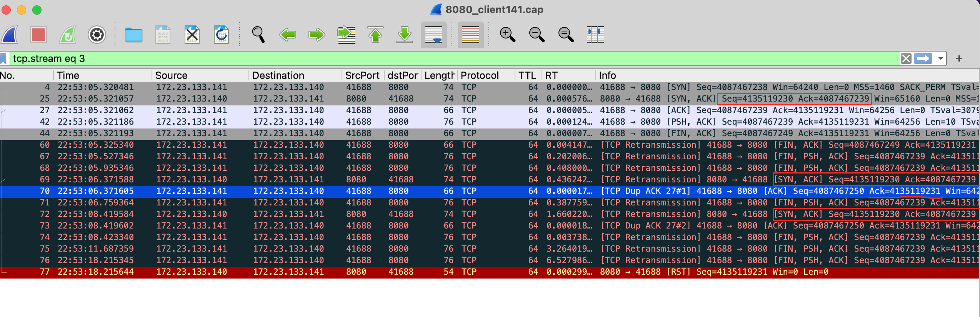Select packet 77 RST row
980x317 pixels.
pyautogui.click(x=490, y=272)
